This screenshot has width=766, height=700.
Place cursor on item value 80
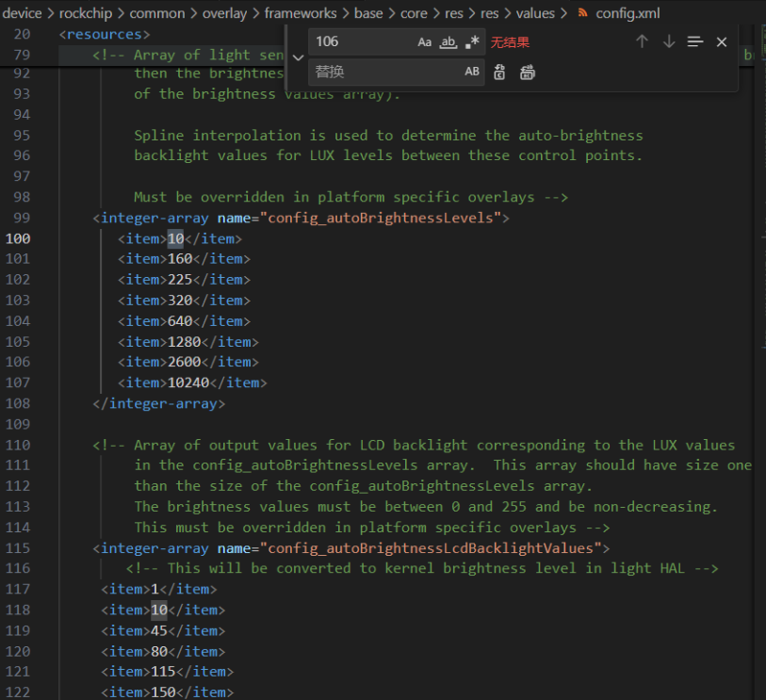click(159, 652)
